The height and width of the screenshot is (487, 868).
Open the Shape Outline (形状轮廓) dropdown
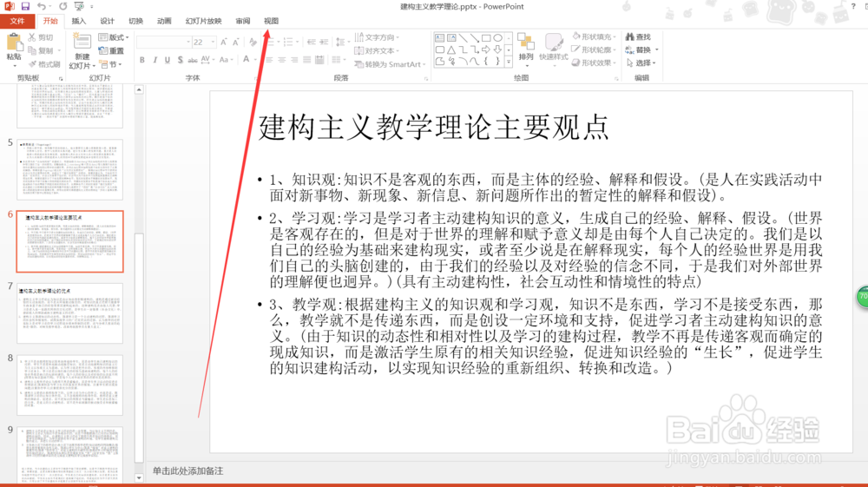click(x=595, y=49)
